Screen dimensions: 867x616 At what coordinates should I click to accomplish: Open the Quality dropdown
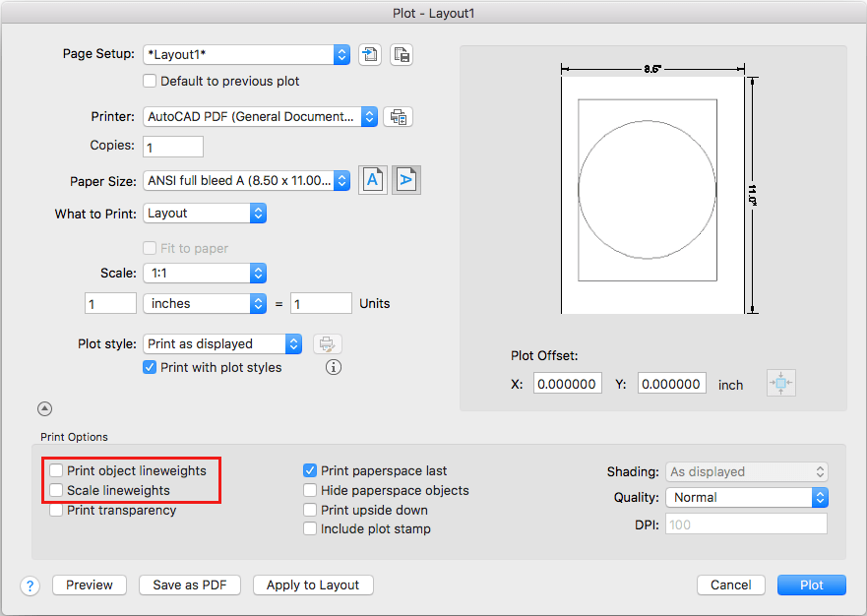(x=746, y=497)
